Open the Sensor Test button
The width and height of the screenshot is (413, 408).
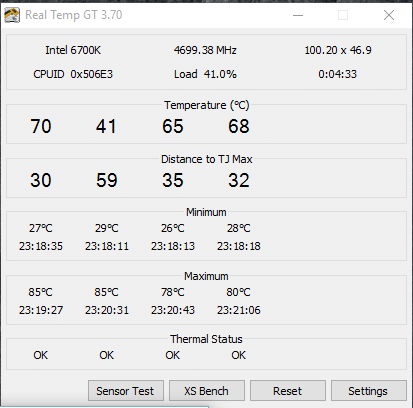tap(126, 391)
